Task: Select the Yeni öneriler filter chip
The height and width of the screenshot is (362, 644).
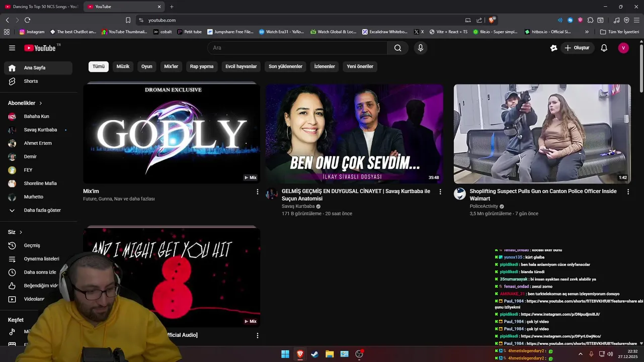Action: click(360, 66)
